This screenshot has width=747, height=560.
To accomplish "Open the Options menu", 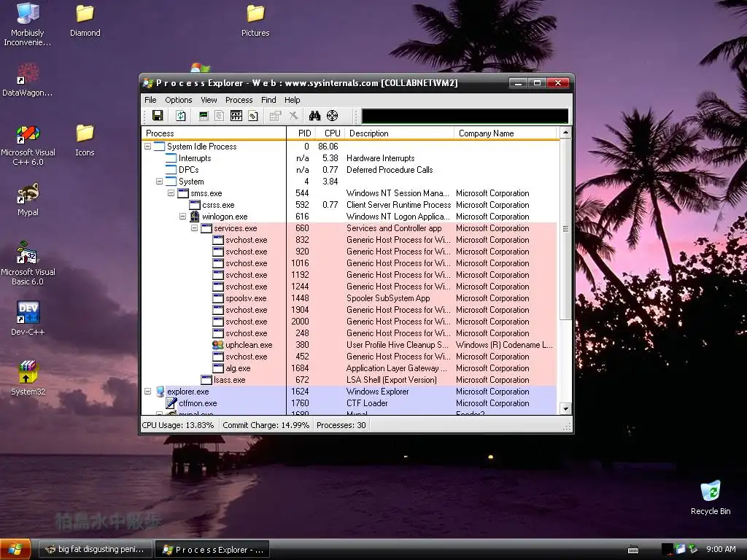I will [178, 100].
